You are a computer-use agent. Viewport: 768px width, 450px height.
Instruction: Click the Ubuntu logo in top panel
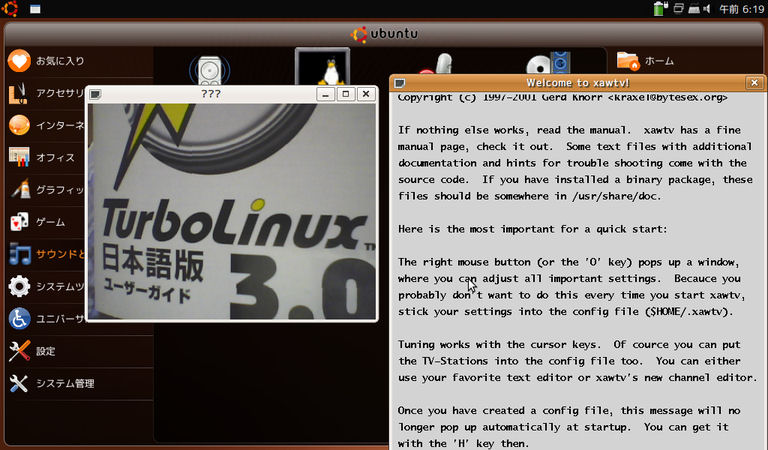pyautogui.click(x=10, y=8)
